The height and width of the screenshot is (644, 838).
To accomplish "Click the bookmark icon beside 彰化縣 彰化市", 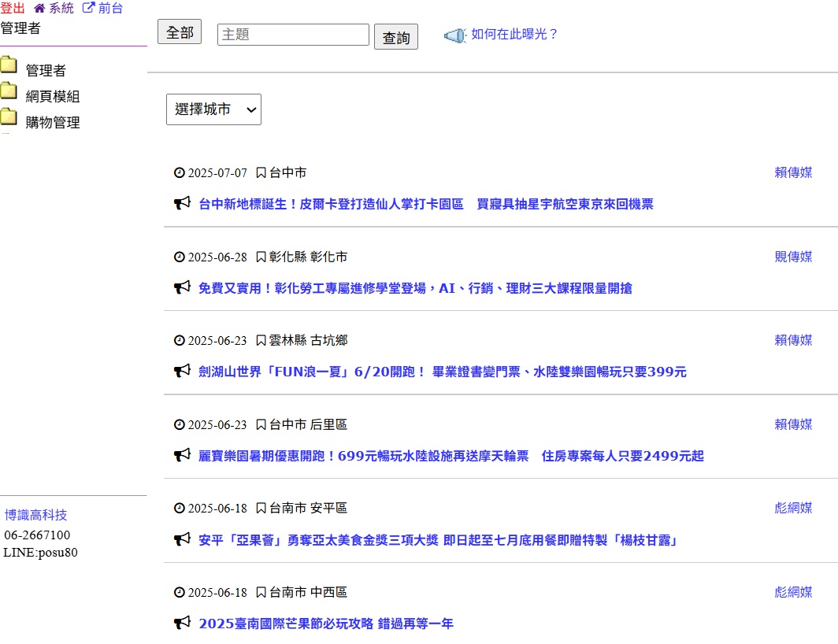I will click(261, 257).
